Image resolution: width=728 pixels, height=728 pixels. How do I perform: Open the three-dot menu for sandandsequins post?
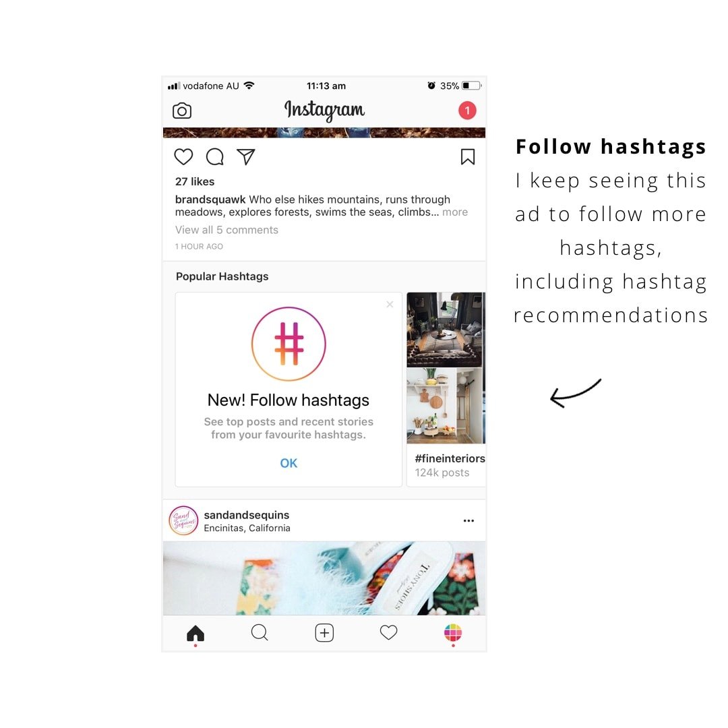pos(468,520)
